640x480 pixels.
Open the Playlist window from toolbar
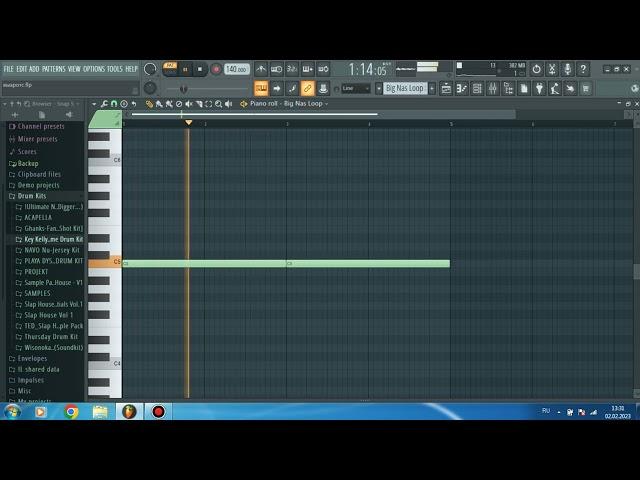tap(446, 89)
